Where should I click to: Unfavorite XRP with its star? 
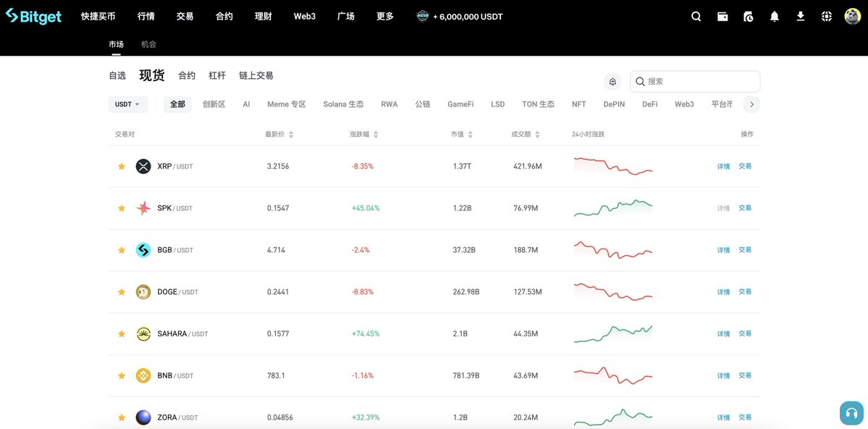[x=122, y=166]
